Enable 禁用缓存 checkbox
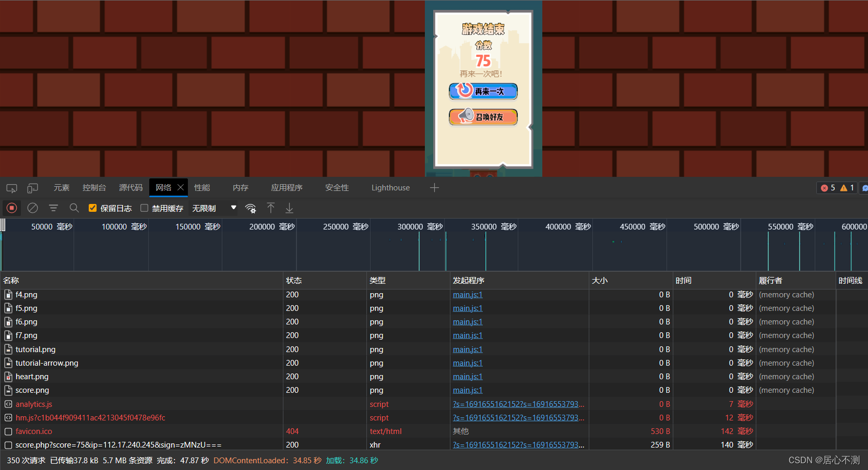The height and width of the screenshot is (470, 868). pos(144,208)
